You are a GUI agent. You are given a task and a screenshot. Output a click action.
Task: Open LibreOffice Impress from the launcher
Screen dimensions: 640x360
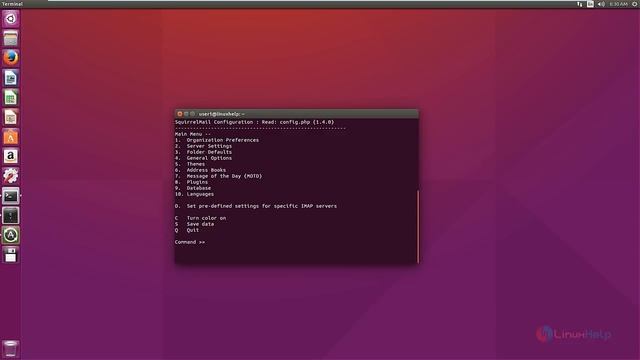[11, 117]
